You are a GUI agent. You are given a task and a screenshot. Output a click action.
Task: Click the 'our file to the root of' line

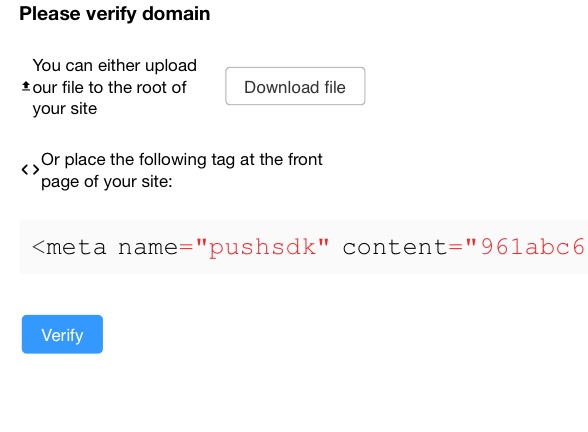[x=110, y=87]
